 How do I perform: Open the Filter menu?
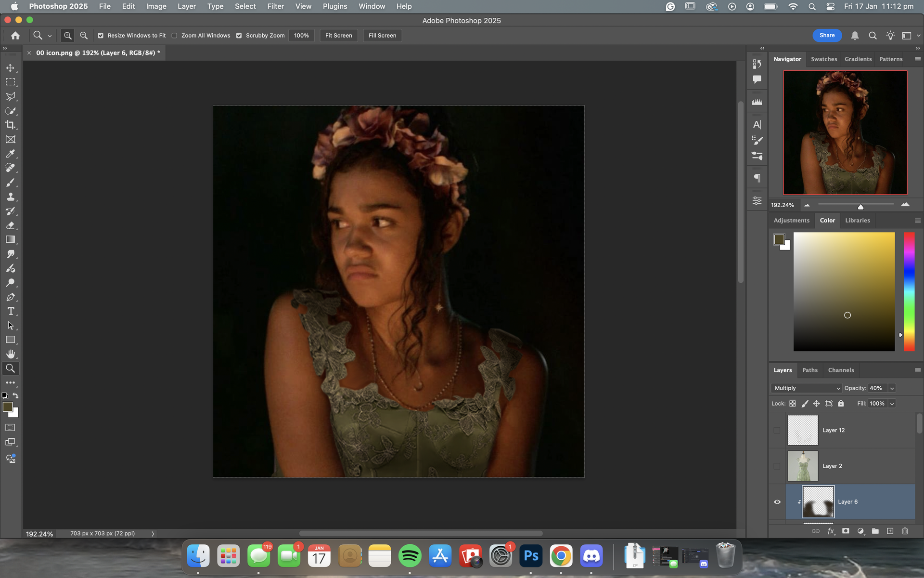tap(275, 6)
